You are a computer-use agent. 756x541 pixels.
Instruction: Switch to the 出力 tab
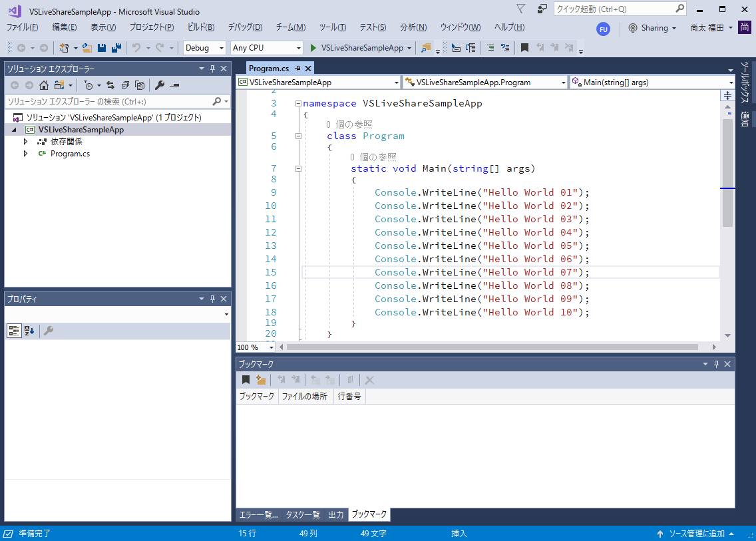pyautogui.click(x=336, y=514)
